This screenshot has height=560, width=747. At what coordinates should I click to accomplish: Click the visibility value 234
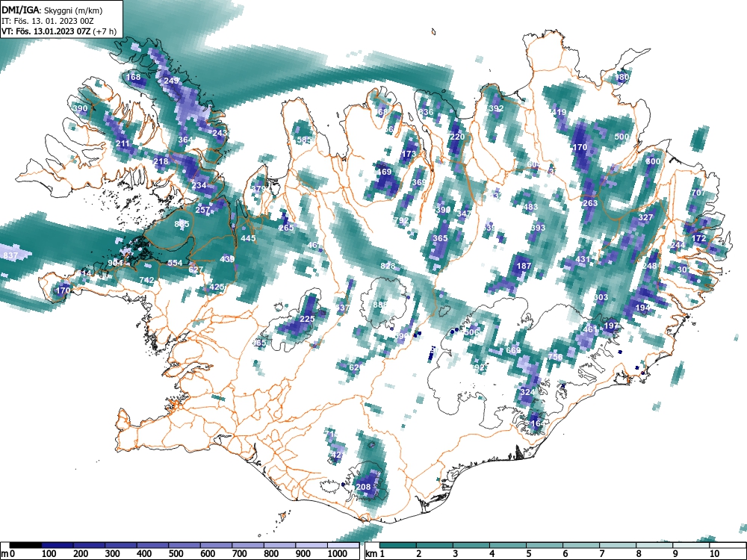[199, 186]
